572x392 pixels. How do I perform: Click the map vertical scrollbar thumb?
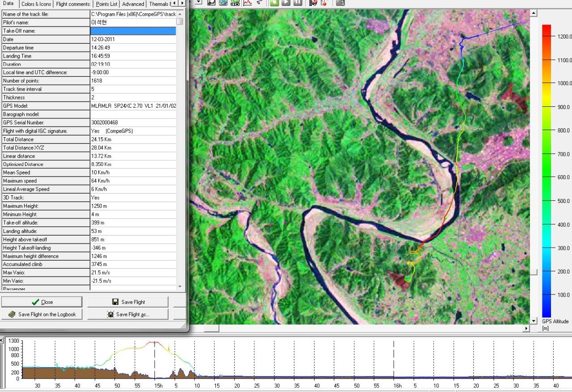click(534, 272)
